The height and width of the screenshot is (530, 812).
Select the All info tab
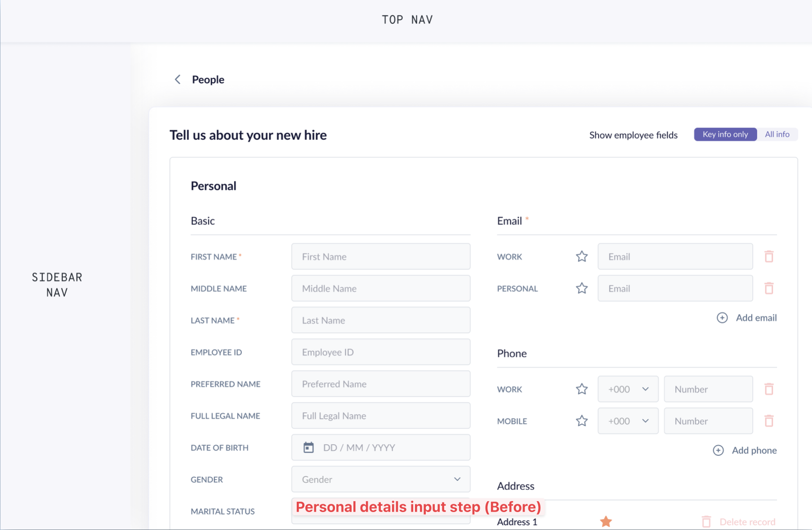(x=777, y=135)
